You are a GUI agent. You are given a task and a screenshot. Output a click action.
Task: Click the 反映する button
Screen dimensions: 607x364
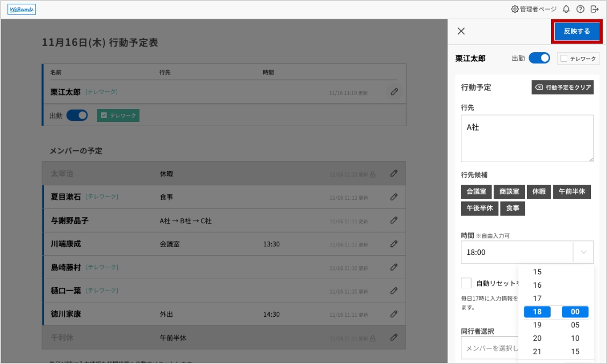(x=577, y=31)
